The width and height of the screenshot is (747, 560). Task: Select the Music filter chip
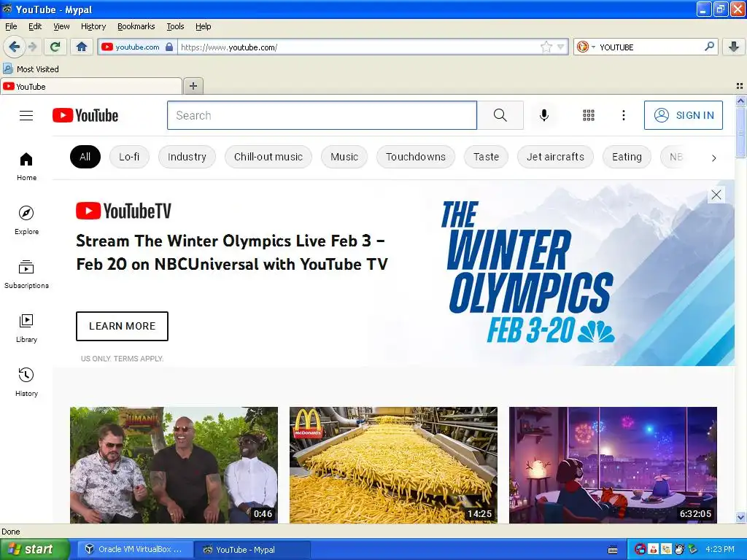tap(344, 157)
